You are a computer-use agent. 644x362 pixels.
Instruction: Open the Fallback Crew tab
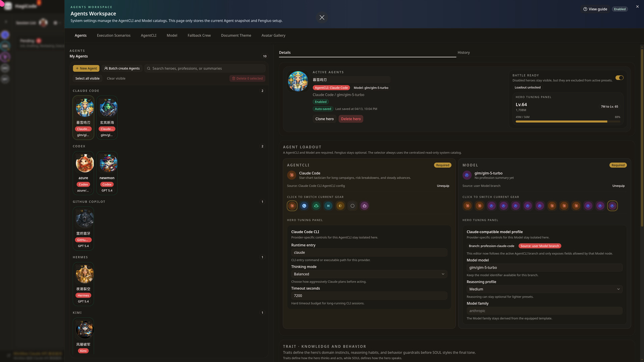(199, 36)
